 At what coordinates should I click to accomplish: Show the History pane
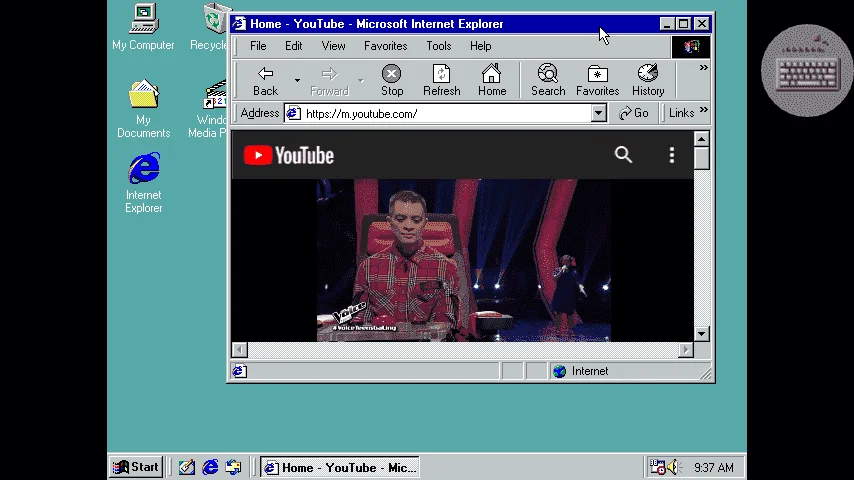(648, 81)
